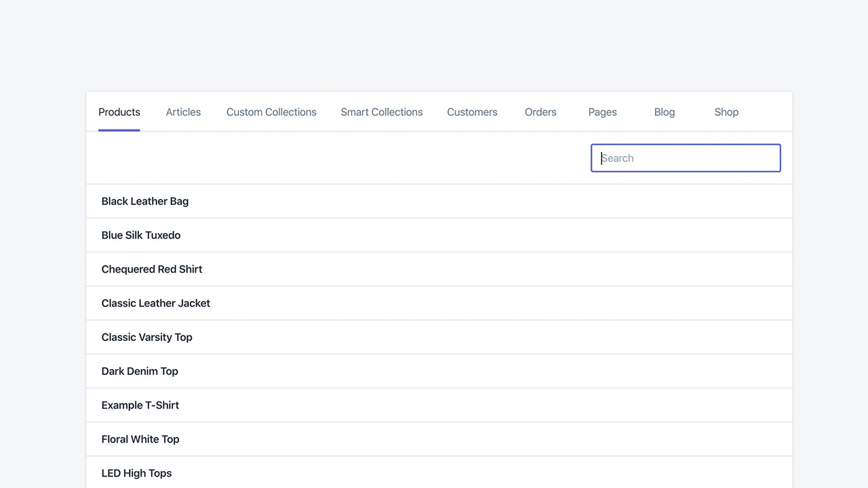Click inside the Search field

coord(685,157)
